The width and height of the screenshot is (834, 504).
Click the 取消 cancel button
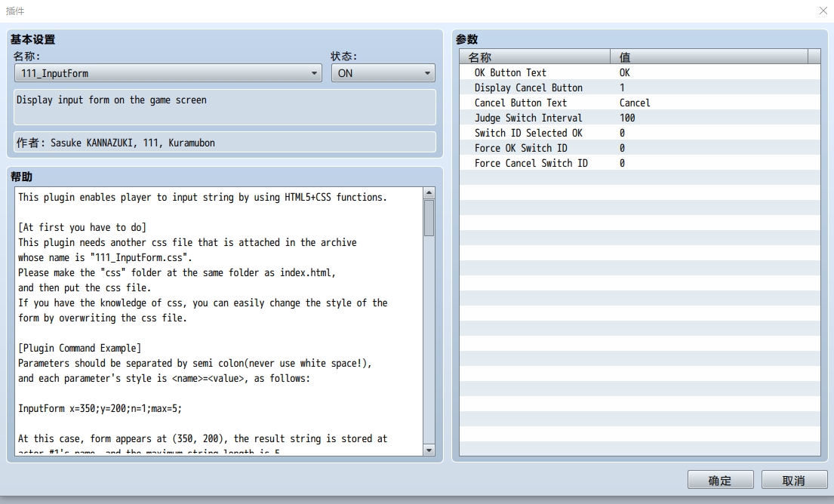point(794,480)
